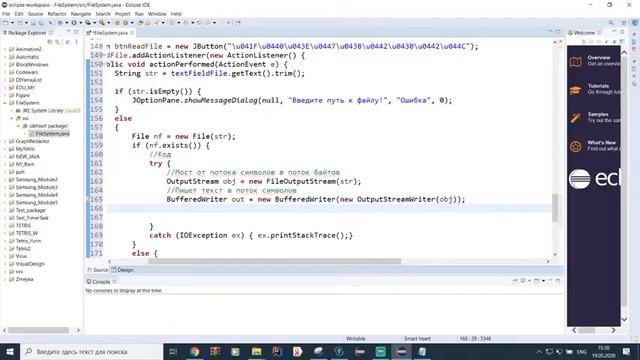The width and height of the screenshot is (640, 360).
Task: Expand the GraphRedactor project
Action: pyautogui.click(x=5, y=141)
